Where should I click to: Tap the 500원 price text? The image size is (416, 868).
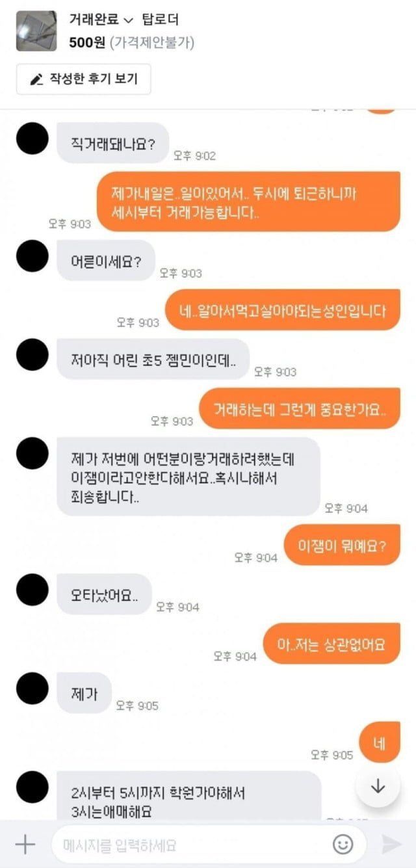[88, 43]
